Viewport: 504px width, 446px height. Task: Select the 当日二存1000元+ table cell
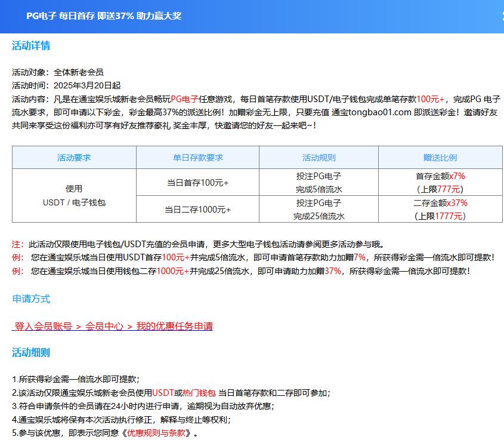[x=197, y=210]
